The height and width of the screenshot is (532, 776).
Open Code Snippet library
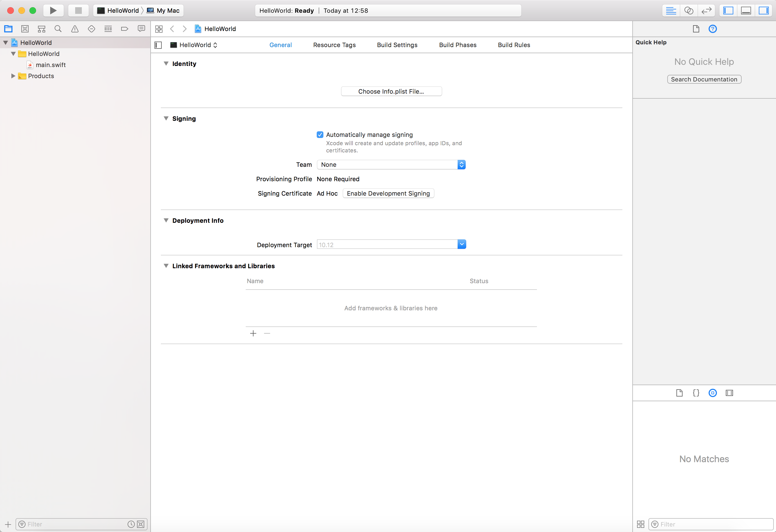point(696,393)
